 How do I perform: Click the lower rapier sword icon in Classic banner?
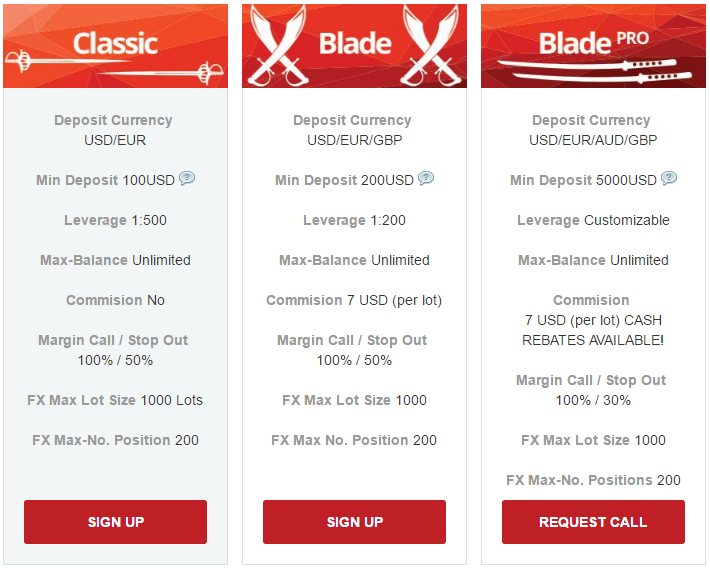coord(161,73)
